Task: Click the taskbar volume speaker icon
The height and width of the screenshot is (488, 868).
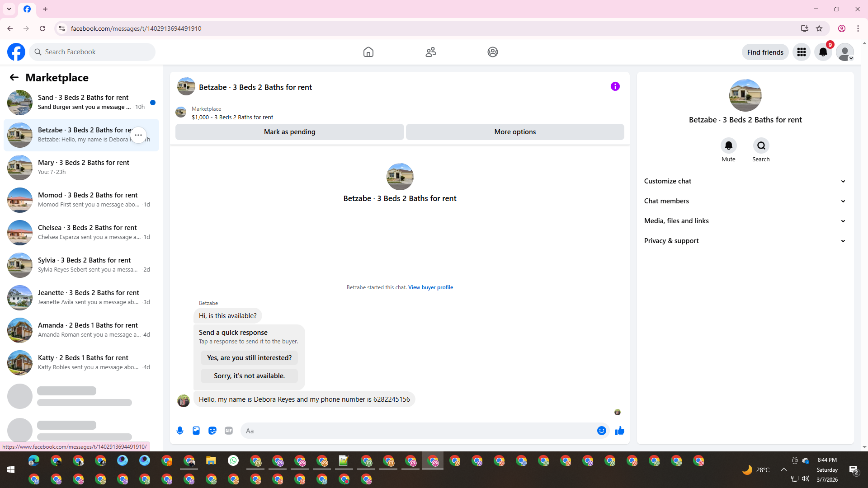Action: coord(806,479)
